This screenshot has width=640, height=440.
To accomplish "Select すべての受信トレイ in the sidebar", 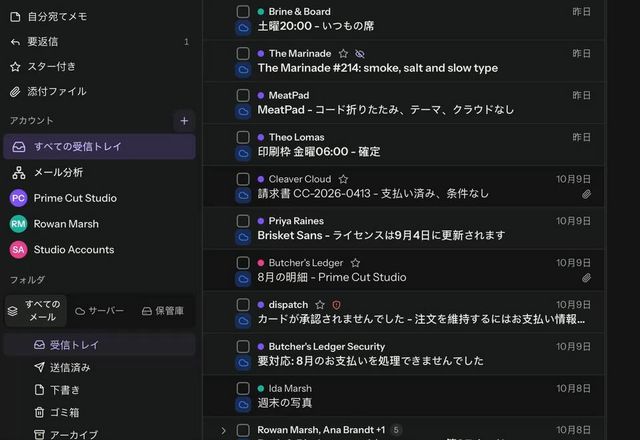I will click(99, 147).
